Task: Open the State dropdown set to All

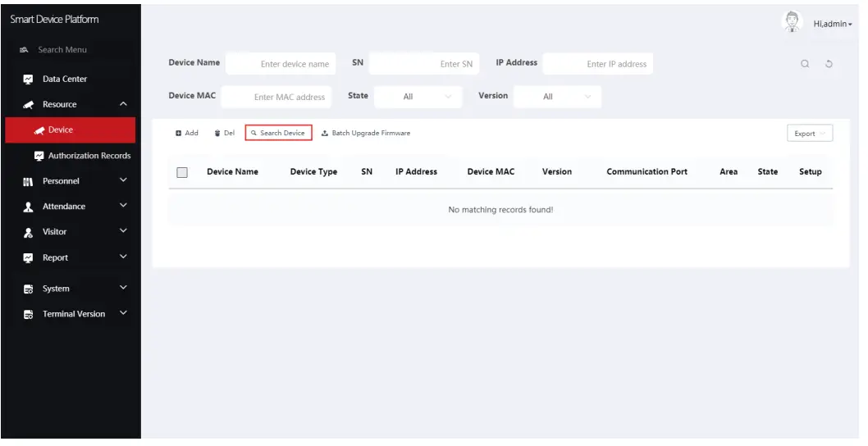Action: click(418, 97)
